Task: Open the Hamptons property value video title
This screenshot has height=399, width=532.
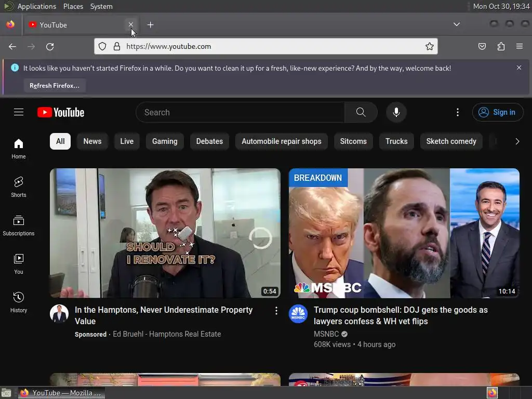Action: click(x=164, y=315)
